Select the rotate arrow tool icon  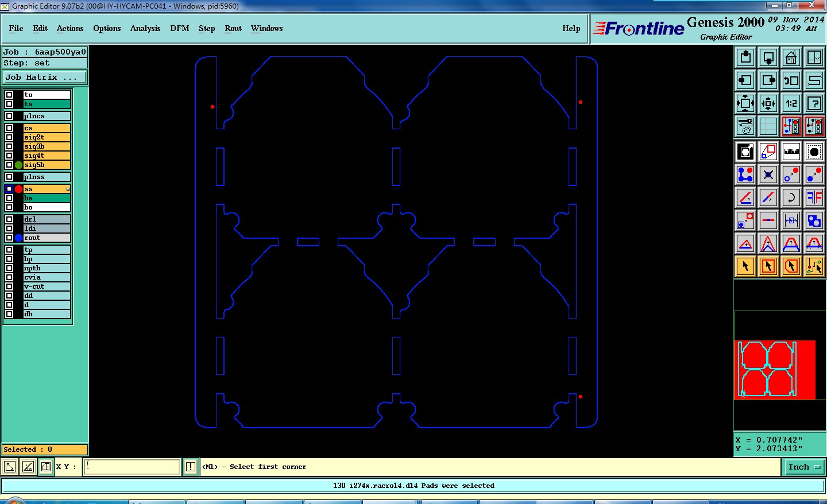point(791,197)
